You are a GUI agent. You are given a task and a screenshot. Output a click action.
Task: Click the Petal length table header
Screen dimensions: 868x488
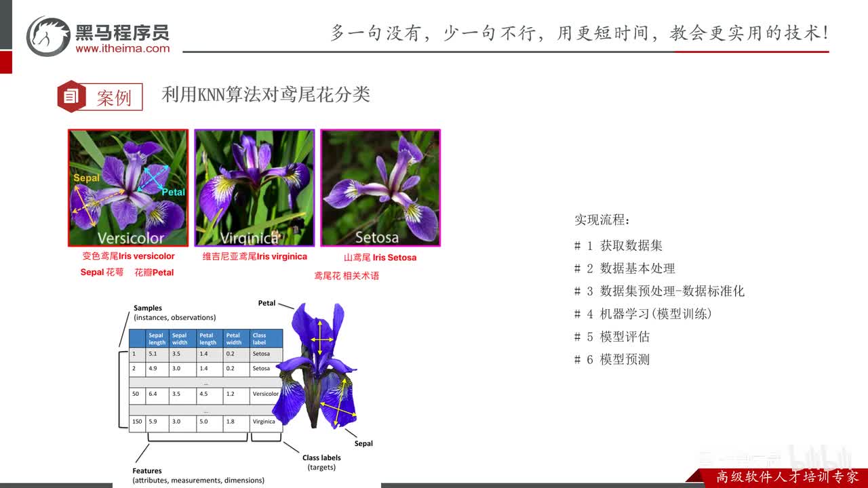point(210,339)
